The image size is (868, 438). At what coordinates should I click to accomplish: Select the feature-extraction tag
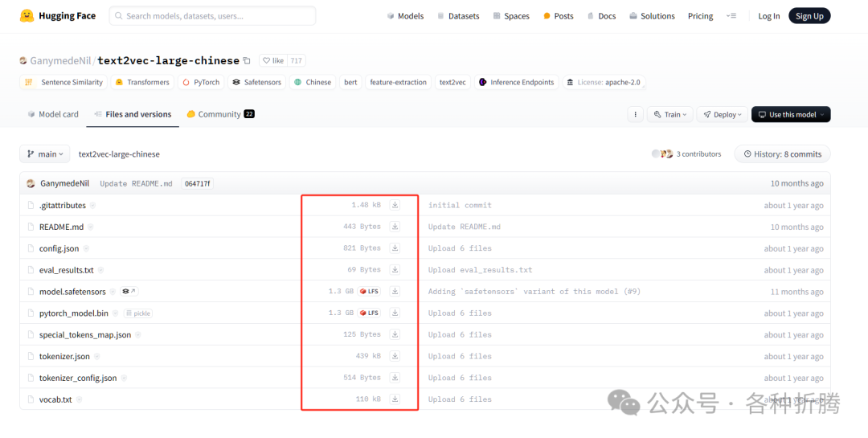398,82
